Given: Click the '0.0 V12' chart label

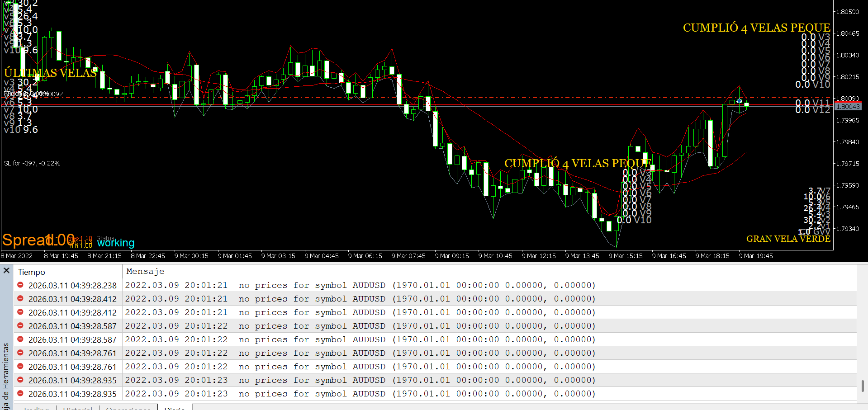Looking at the screenshot, I should pos(813,110).
